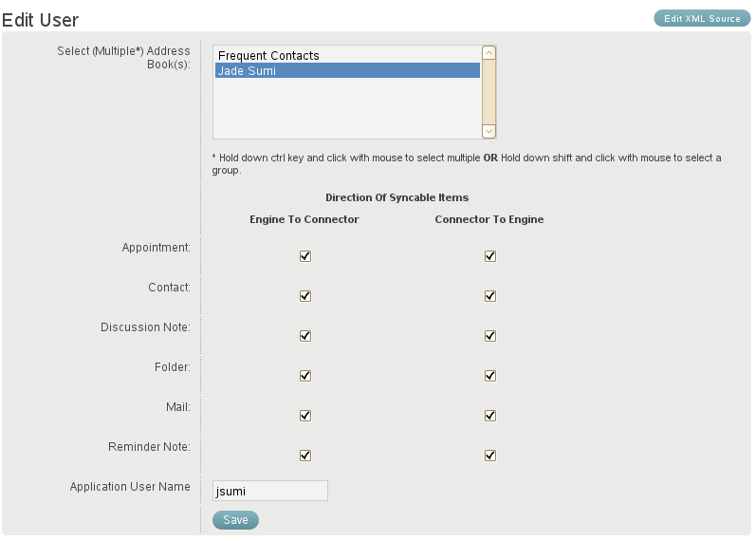Uncheck Folder Engine To Connector checkbox
756x541 pixels.
click(305, 376)
